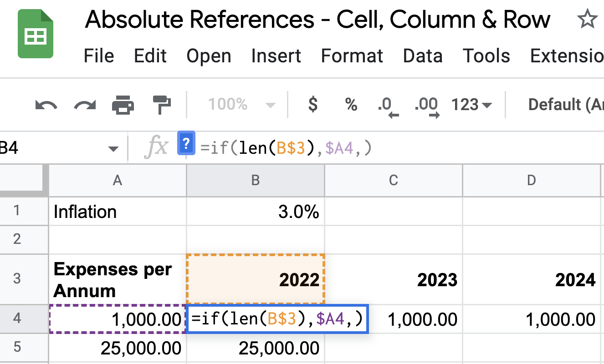Open the Format menu
Viewport: 604px width, 364px height.
tap(351, 56)
